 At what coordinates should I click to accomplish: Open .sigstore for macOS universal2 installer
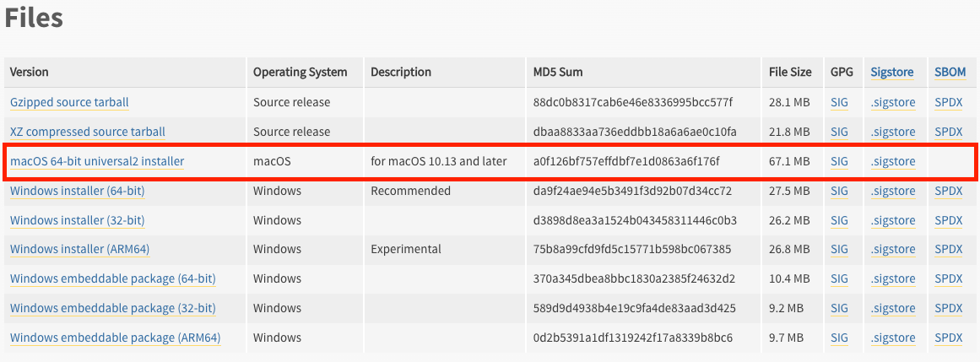(x=893, y=161)
